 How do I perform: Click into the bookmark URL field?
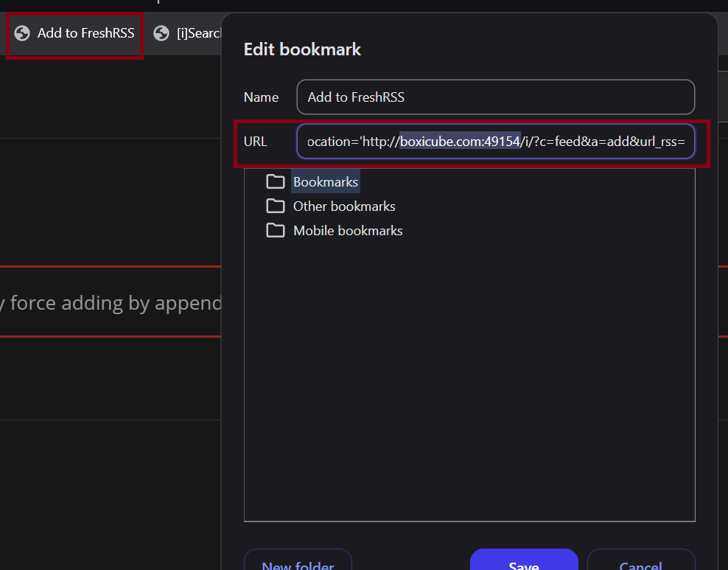(x=495, y=142)
